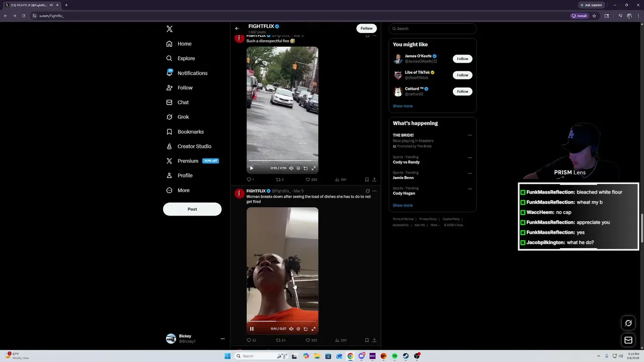Viewport: 644px width, 362px height.
Task: Open Bookmarks in the sidebar
Action: [x=185, y=132]
